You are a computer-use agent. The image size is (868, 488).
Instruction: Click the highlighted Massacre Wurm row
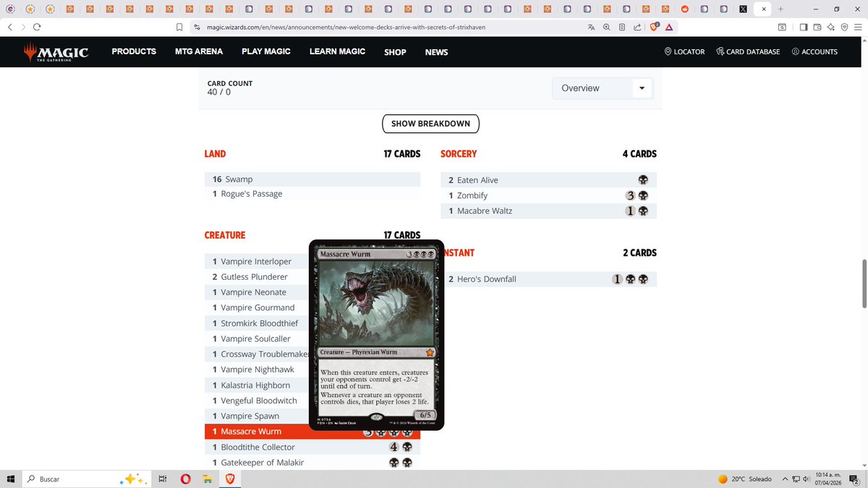click(x=312, y=432)
